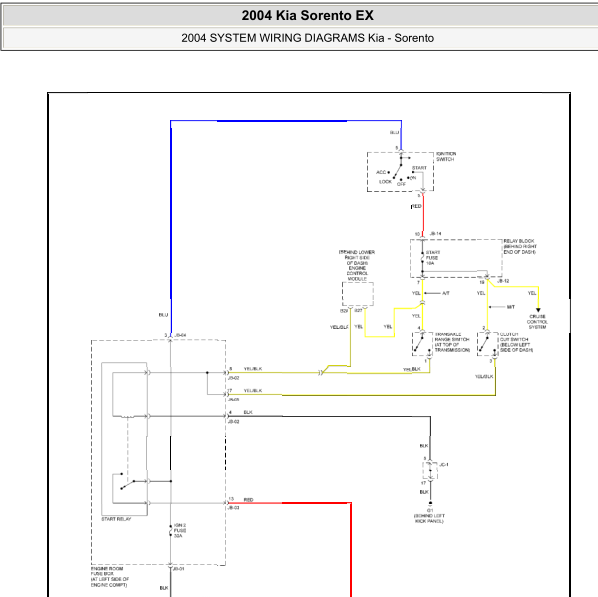Select the Transaxle Range Switch symbol
The image size is (598, 597).
(422, 344)
